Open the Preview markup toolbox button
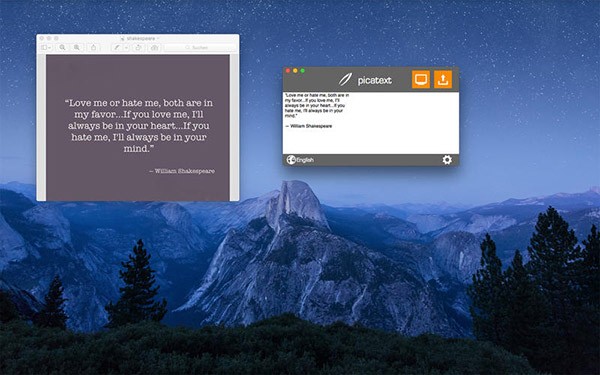This screenshot has width=600, height=375. coord(154,47)
